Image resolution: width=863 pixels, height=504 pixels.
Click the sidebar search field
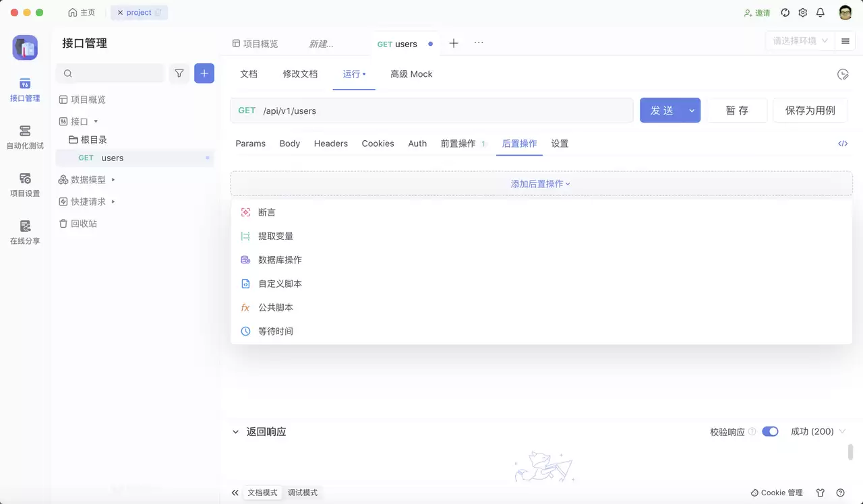click(111, 73)
